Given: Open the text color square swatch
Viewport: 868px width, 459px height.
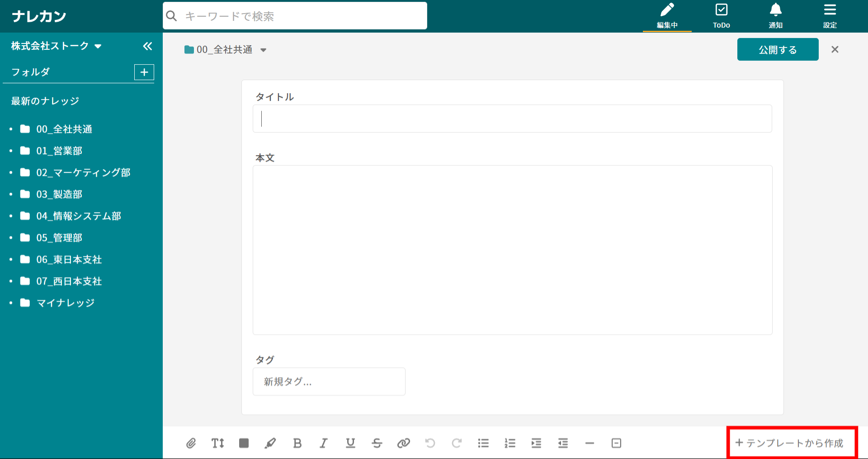Looking at the screenshot, I should (244, 443).
